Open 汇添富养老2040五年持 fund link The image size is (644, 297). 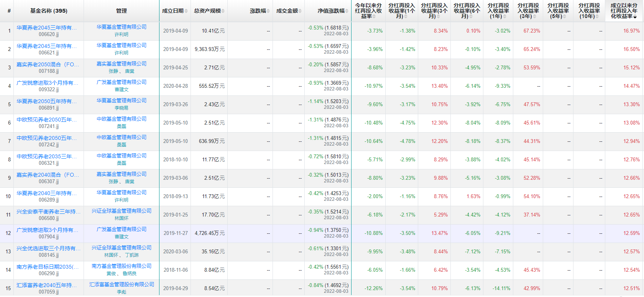point(46,285)
